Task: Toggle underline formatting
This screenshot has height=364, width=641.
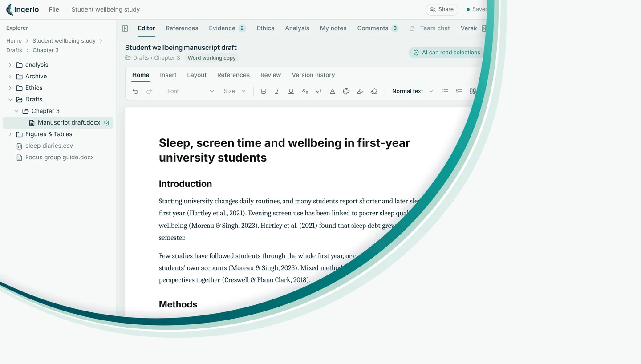Action: tap(291, 91)
